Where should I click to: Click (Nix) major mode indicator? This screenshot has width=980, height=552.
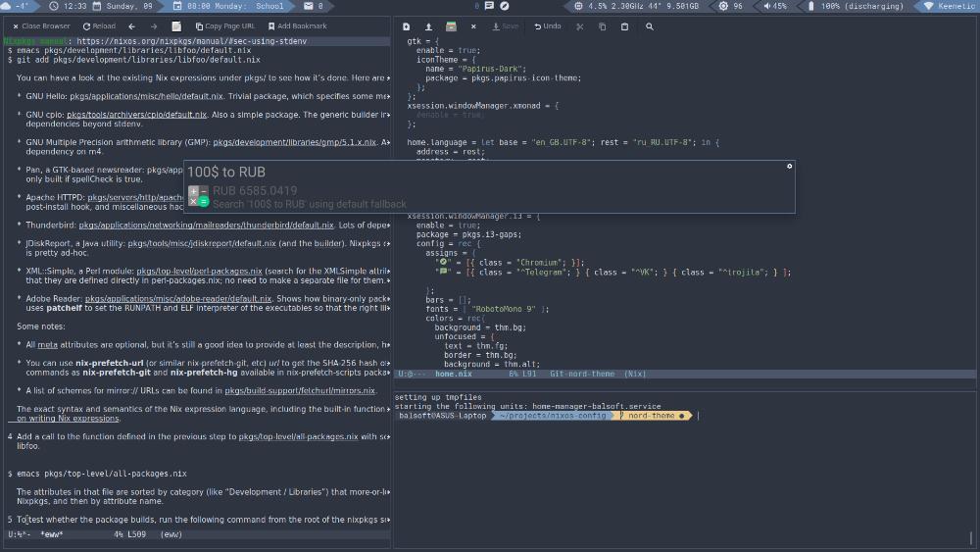click(x=635, y=374)
